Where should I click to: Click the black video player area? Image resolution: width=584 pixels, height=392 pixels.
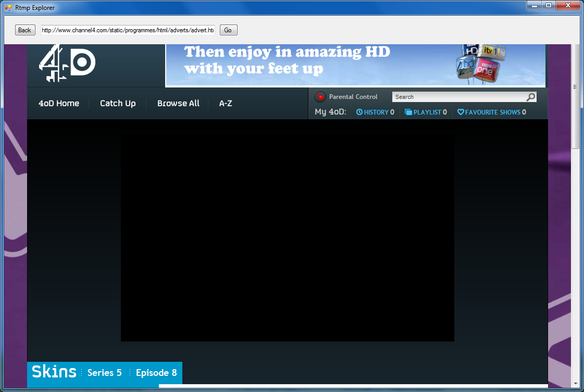pyautogui.click(x=288, y=237)
